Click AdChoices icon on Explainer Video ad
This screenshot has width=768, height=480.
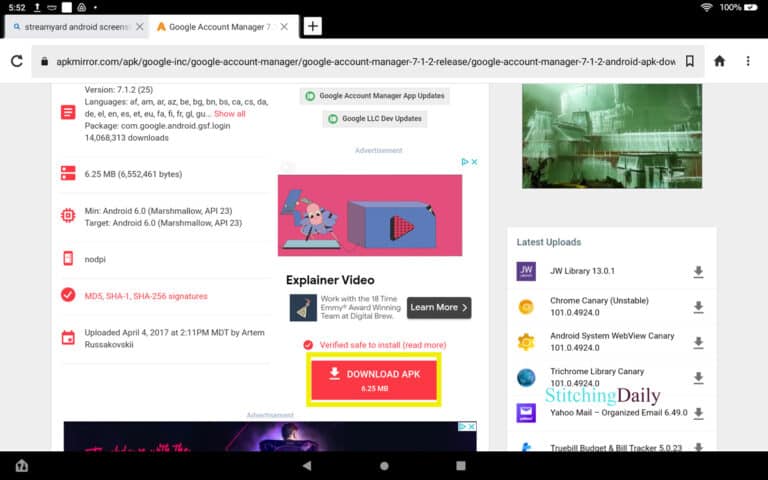pyautogui.click(x=465, y=162)
